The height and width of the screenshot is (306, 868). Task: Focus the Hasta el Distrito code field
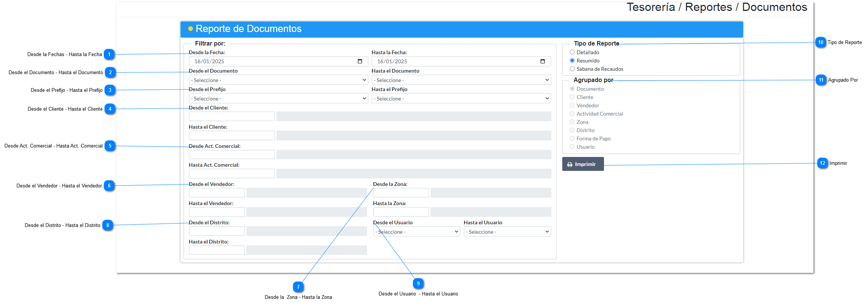pyautogui.click(x=217, y=250)
